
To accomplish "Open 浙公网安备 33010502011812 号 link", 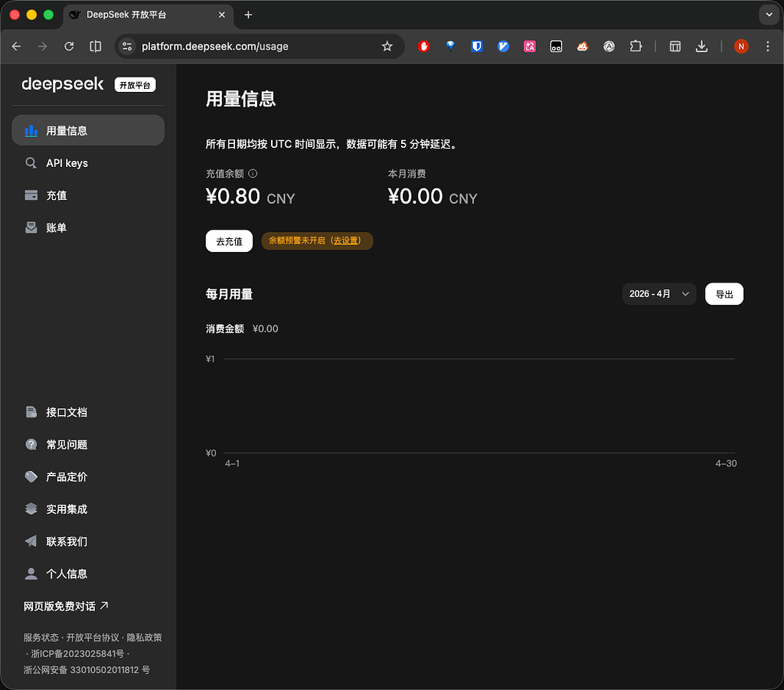I will coord(87,670).
